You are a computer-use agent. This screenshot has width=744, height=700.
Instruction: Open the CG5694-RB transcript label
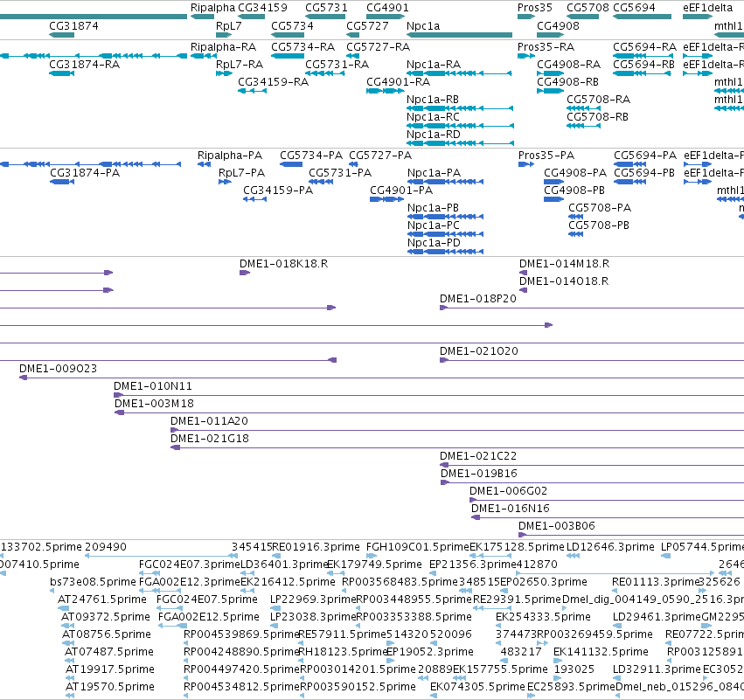pyautogui.click(x=643, y=65)
